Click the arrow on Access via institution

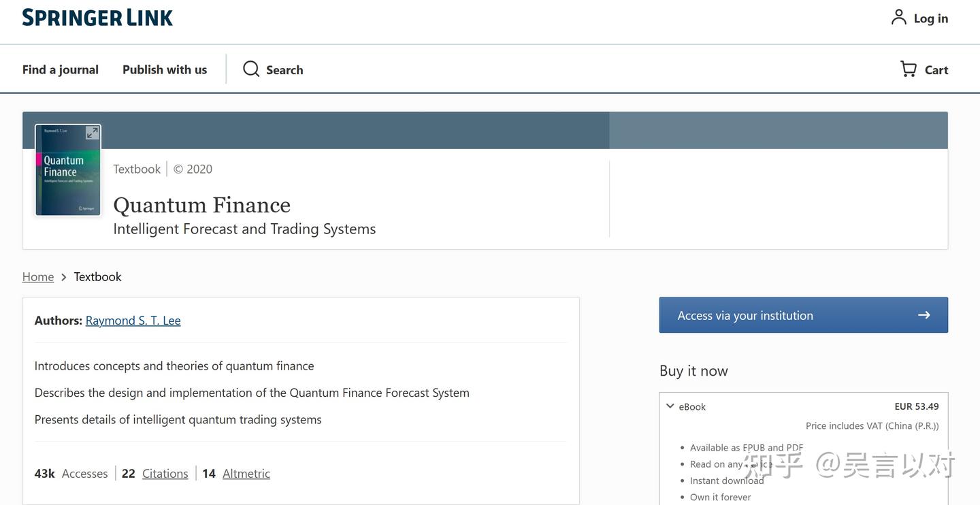pos(924,315)
